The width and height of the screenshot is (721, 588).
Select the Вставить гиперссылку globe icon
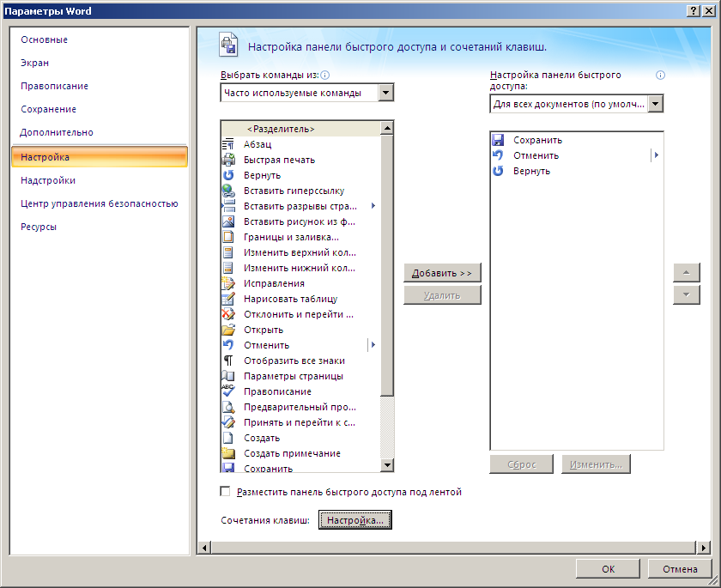228,191
